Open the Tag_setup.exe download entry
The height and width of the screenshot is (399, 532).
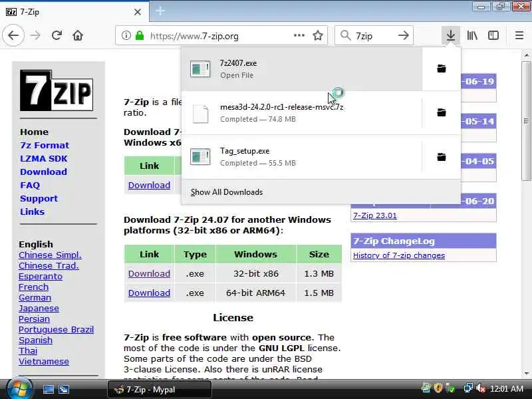[302, 157]
